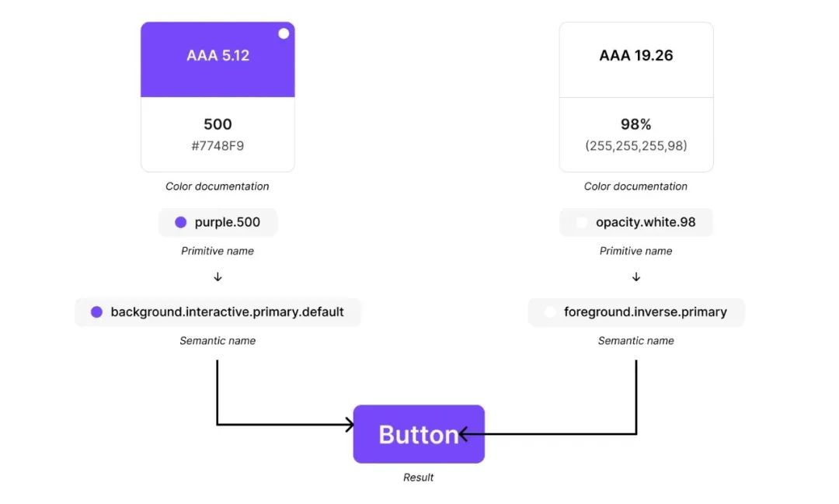Click the purple dot beside purple.500
The height and width of the screenshot is (504, 839).
coord(181,222)
